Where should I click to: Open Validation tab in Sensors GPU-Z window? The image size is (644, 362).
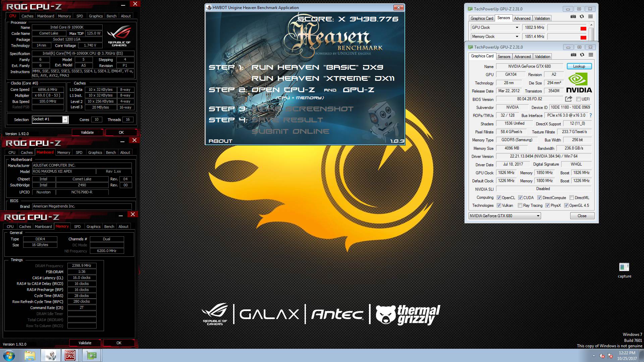point(542,18)
